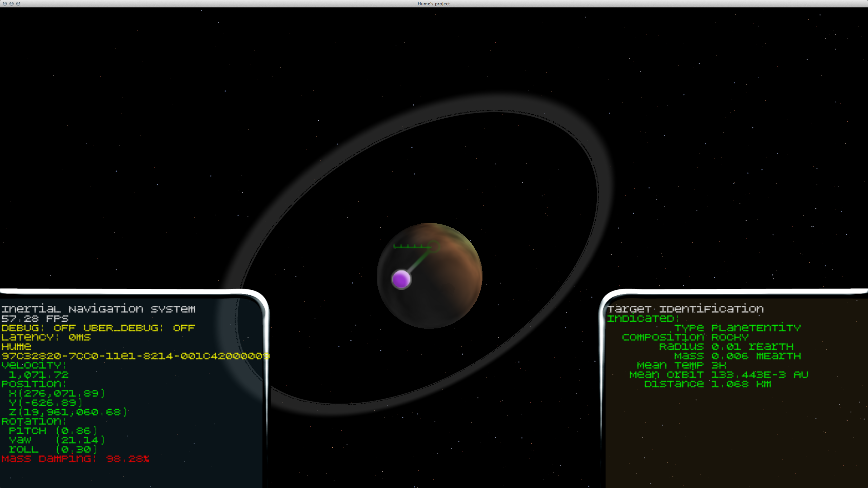Screen dimensions: 868x488
Task: Click the 'Latency: 0ms' readout
Action: [46, 337]
